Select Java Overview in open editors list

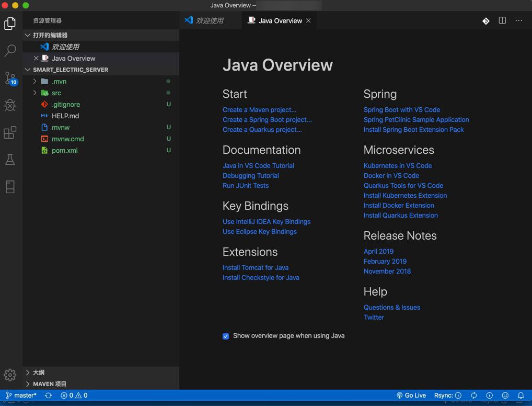[101, 58]
